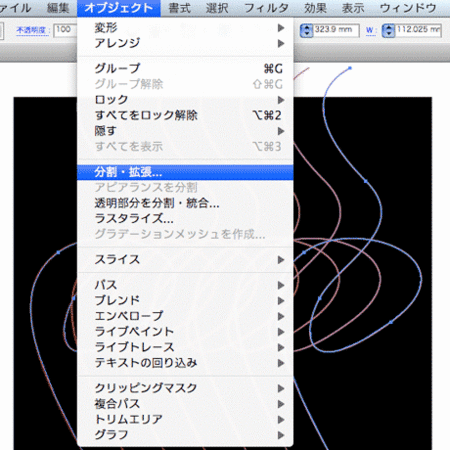Click the W: width label link
The height and width of the screenshot is (450, 450).
click(x=371, y=31)
